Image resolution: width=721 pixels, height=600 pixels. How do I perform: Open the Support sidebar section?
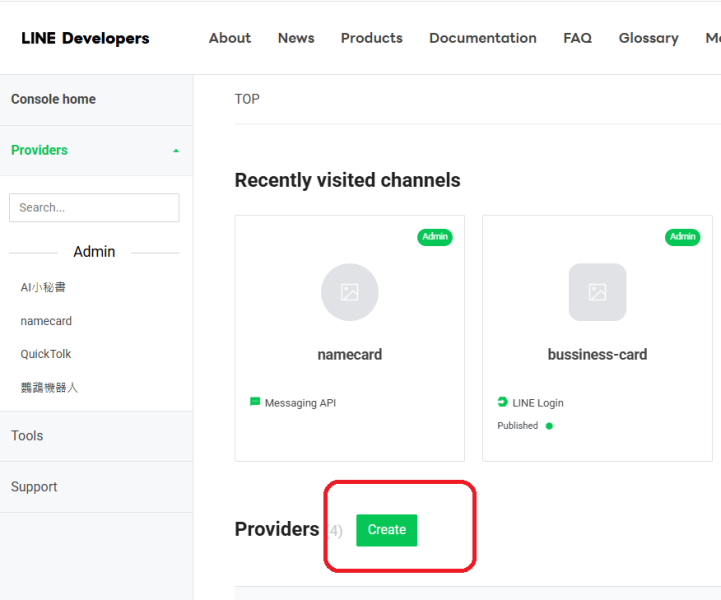[x=96, y=487]
